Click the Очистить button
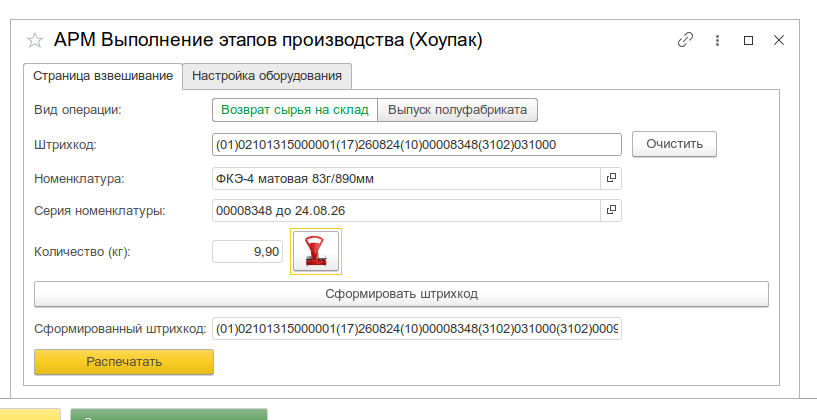817x420 pixels. 674,144
